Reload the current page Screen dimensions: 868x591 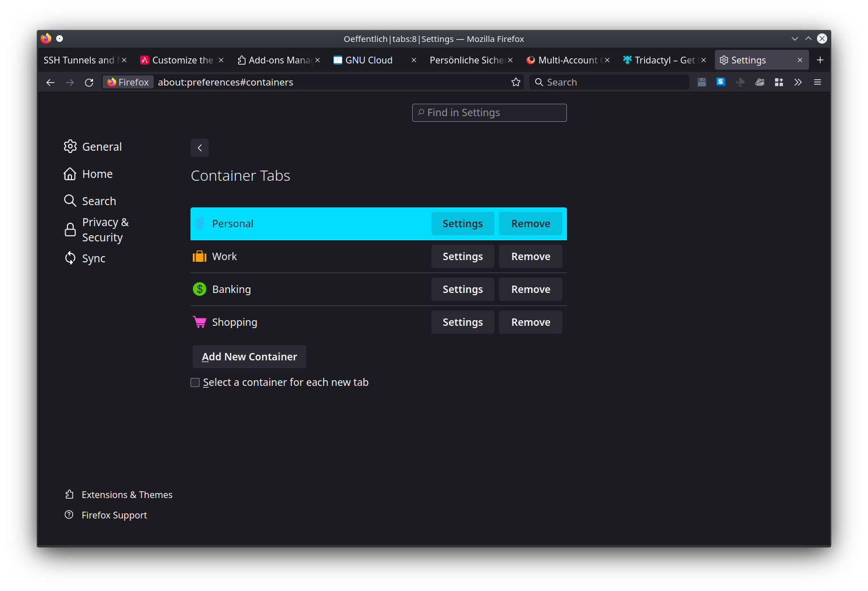tap(88, 82)
